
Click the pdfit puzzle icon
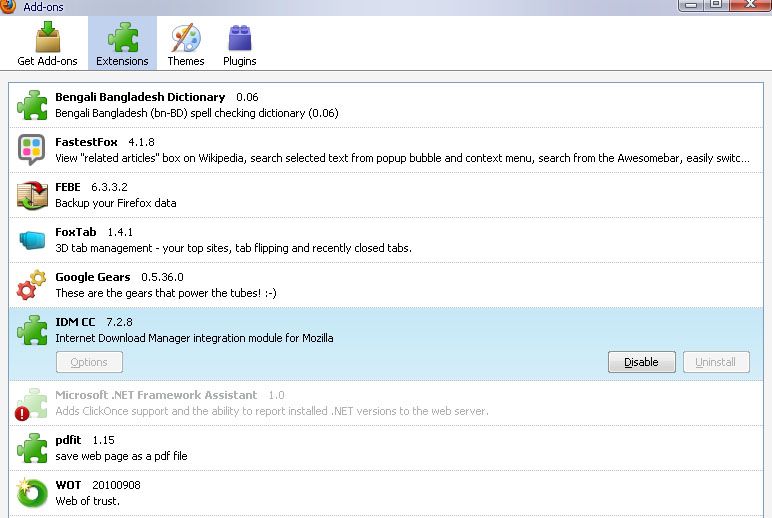tap(32, 448)
